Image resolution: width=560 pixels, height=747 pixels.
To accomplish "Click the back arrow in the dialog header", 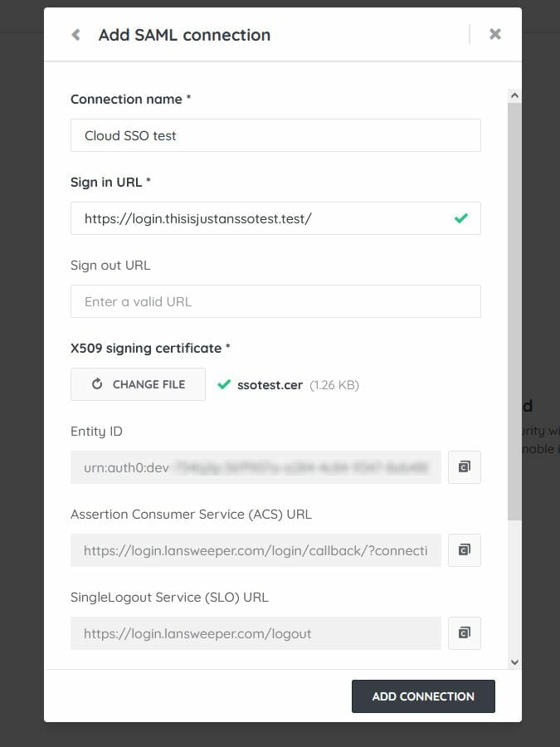I will (x=76, y=35).
